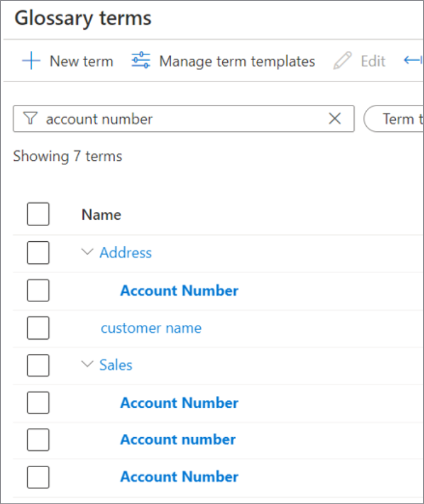Viewport: 424px width, 504px height.
Task: Check the lowercase Account number row checkbox
Action: coord(38,439)
